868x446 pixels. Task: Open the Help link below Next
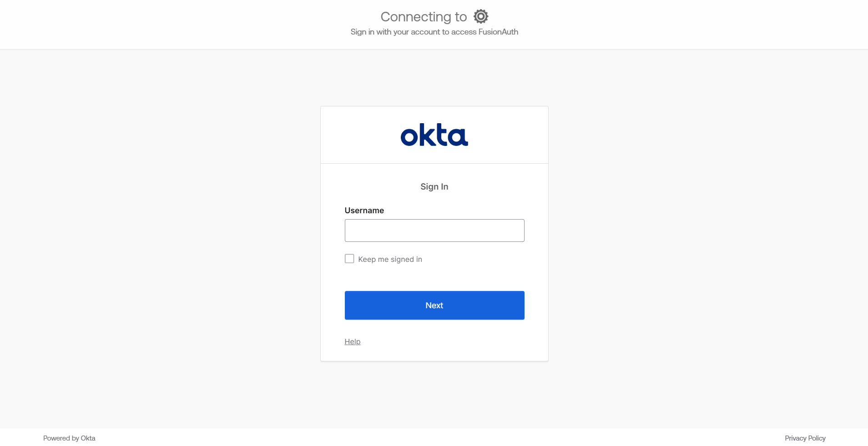tap(352, 341)
